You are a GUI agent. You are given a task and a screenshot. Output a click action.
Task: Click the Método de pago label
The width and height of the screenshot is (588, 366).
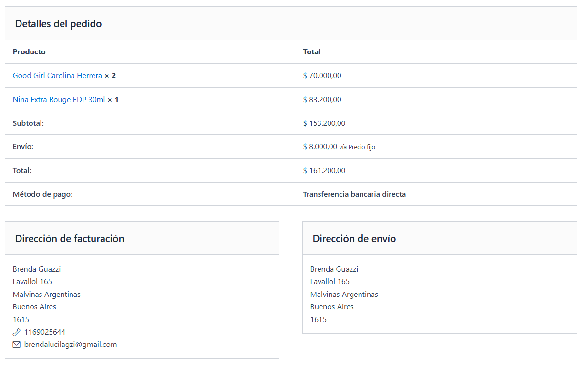click(x=43, y=194)
